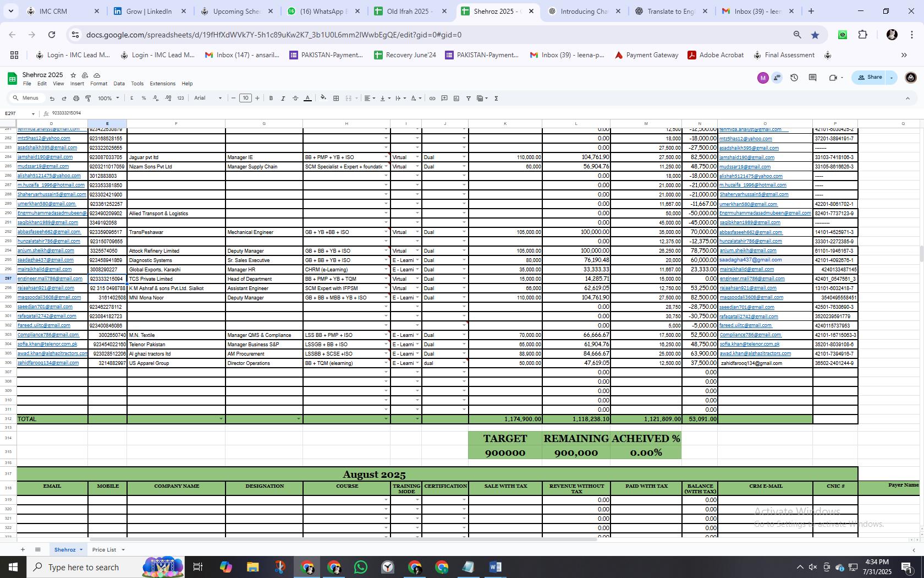Activate the paint format tool
The width and height of the screenshot is (924, 578).
[x=88, y=99]
